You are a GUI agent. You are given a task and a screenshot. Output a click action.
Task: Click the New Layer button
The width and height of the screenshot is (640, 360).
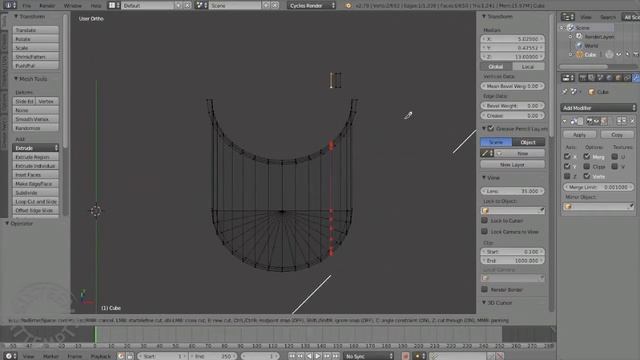click(x=513, y=164)
